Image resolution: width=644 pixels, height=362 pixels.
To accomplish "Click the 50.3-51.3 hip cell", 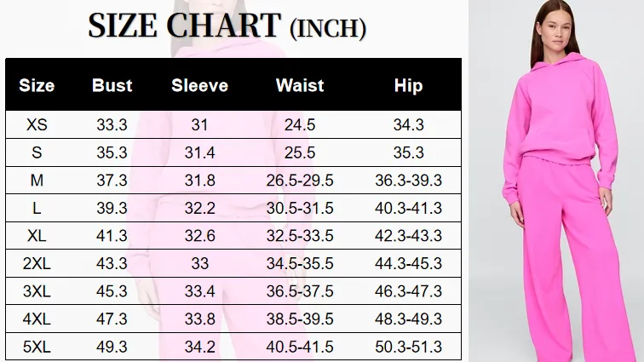I will coord(408,348).
